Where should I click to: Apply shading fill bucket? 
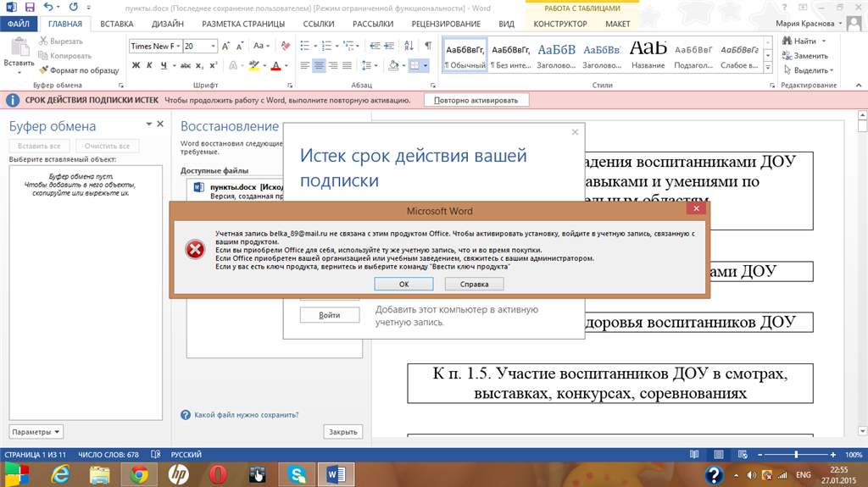(393, 65)
